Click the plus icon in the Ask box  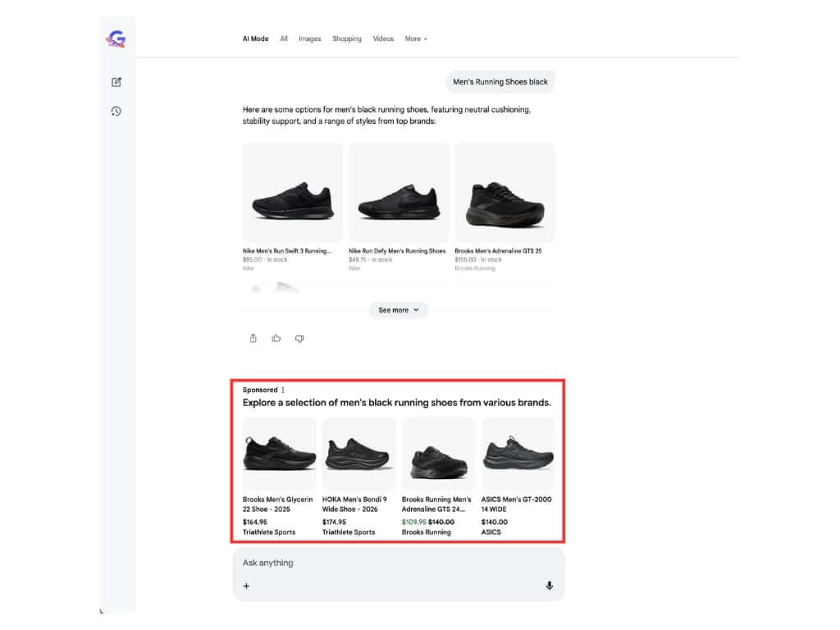(246, 586)
